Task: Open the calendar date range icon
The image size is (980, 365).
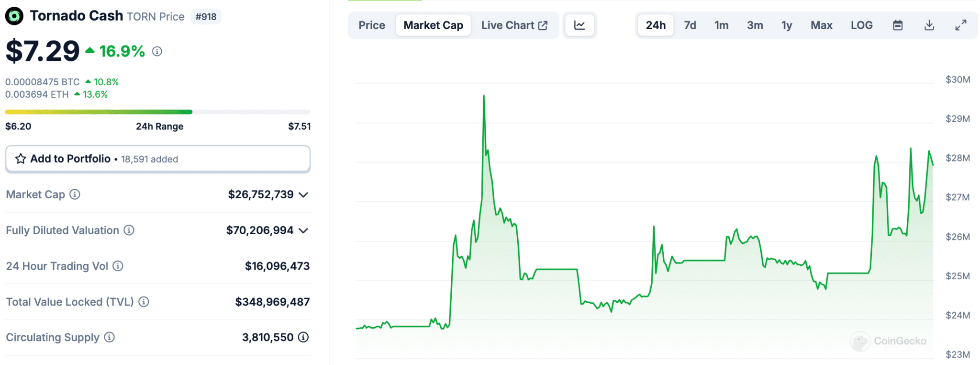Action: coord(898,25)
